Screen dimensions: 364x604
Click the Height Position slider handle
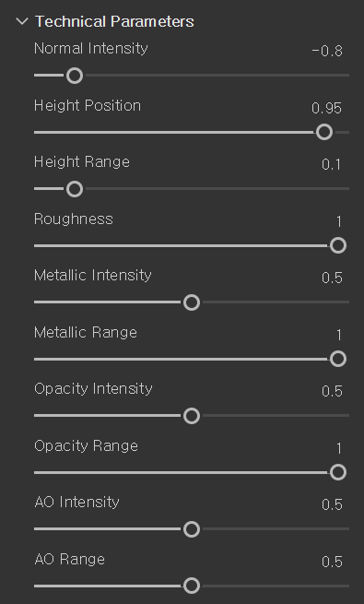(324, 132)
